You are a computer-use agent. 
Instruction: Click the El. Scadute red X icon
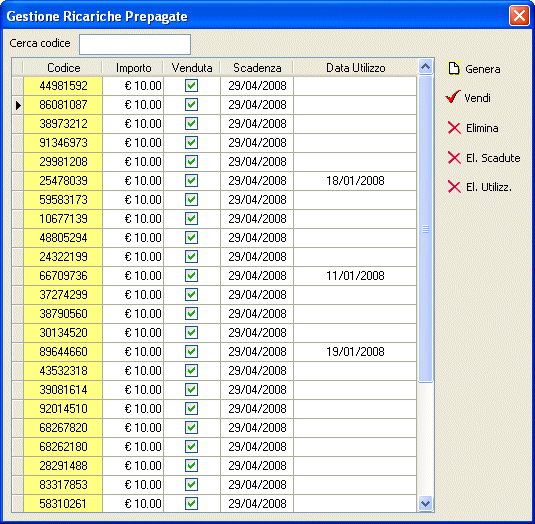[454, 158]
